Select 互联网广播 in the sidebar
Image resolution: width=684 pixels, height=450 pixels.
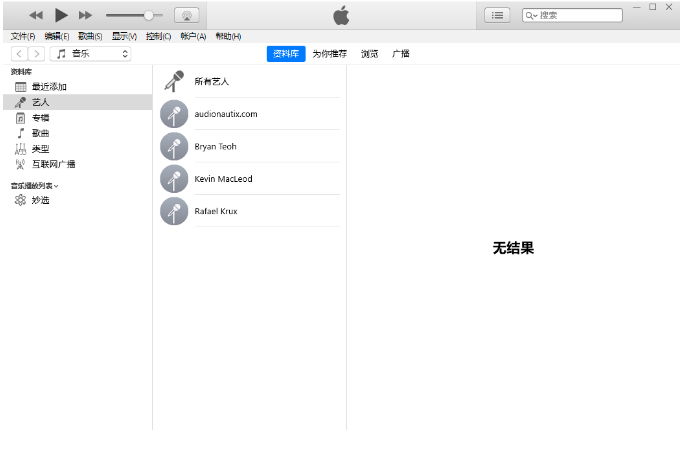click(x=78, y=164)
